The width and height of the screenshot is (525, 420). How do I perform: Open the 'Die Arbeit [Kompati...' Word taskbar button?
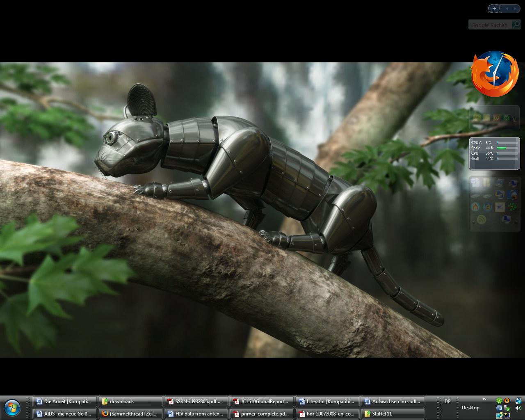coord(65,402)
